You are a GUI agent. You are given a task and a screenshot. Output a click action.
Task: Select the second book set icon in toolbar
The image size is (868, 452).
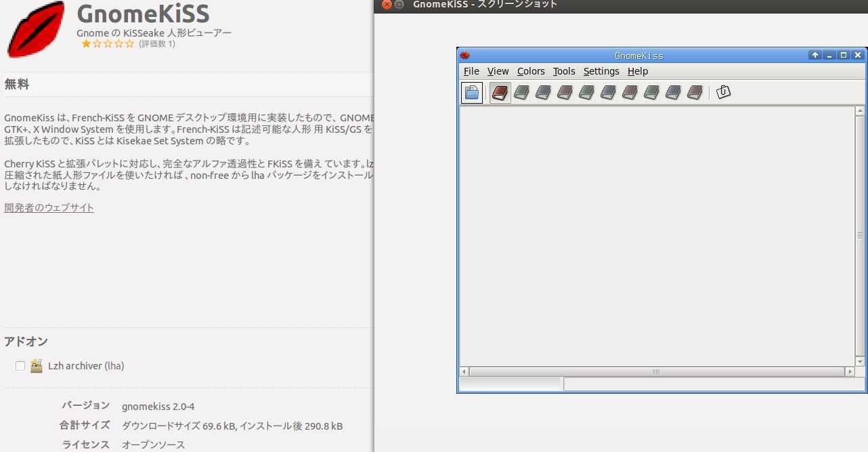point(521,92)
